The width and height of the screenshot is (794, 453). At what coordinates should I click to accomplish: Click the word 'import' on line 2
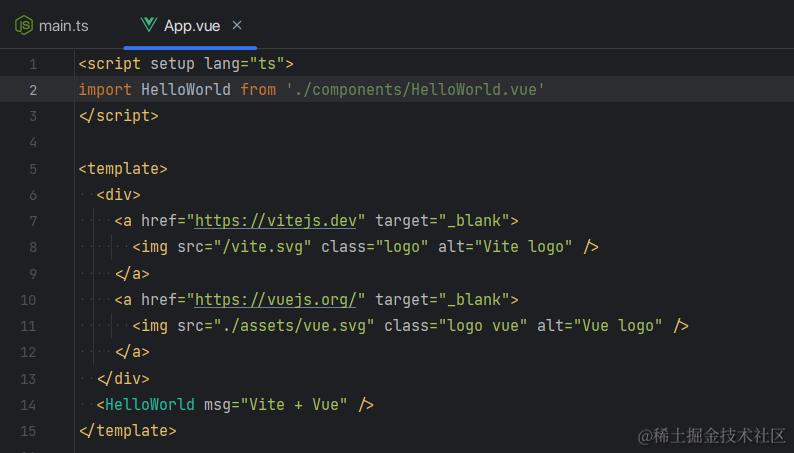pos(105,90)
